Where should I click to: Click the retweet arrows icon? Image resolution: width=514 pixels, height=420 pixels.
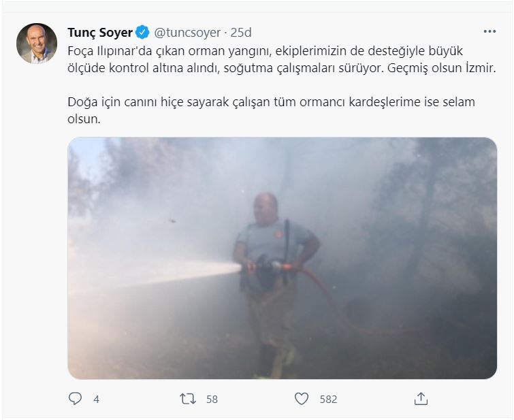click(x=188, y=399)
